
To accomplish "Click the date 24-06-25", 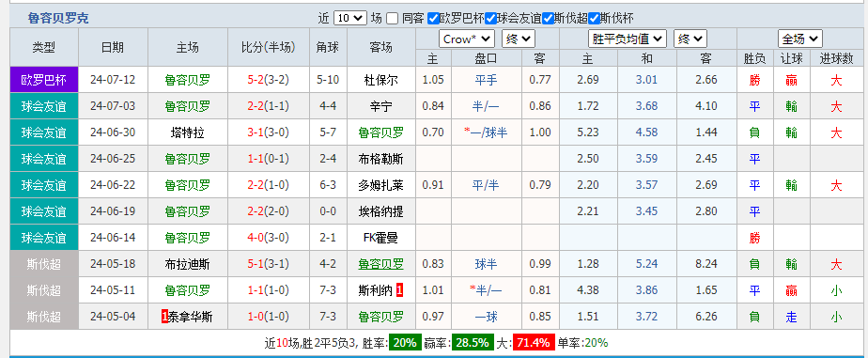I will pos(113,160).
